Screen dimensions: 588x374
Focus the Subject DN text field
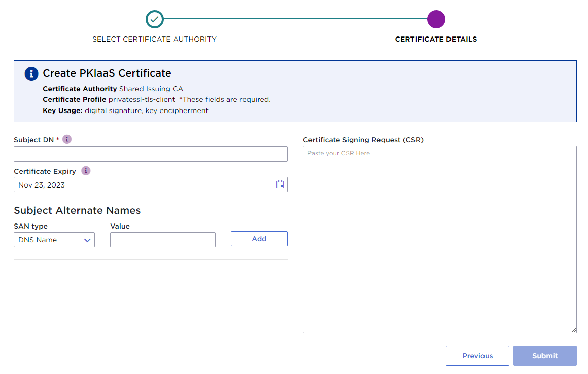(150, 154)
